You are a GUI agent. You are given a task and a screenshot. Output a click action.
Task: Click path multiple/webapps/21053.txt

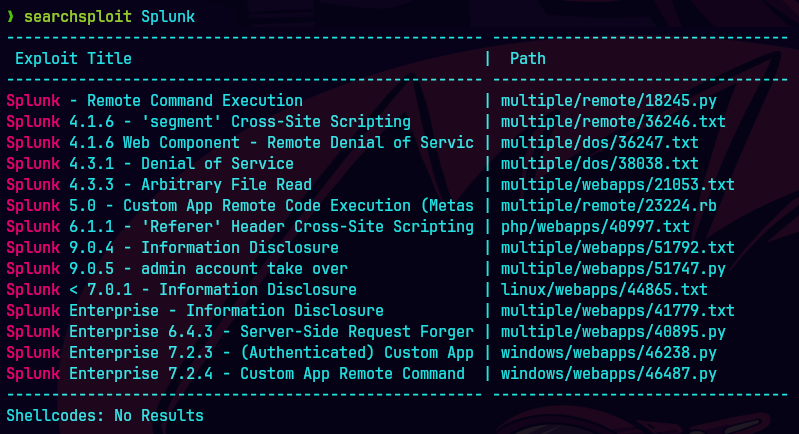point(618,184)
